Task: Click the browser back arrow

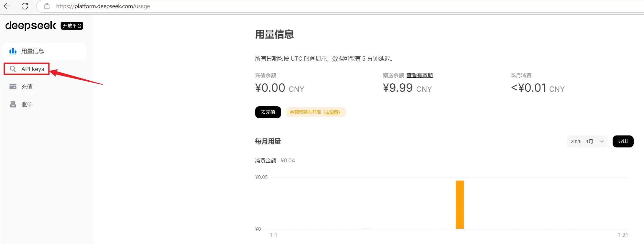Action: click(x=7, y=6)
